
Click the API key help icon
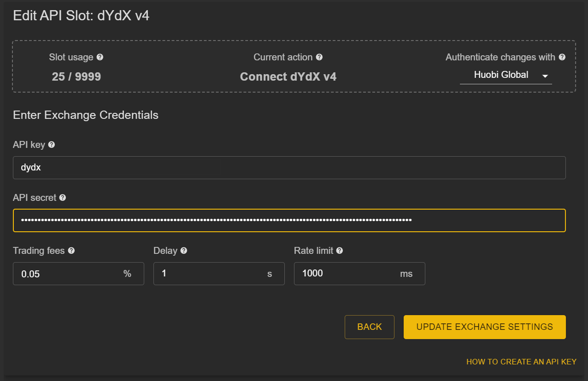click(52, 145)
